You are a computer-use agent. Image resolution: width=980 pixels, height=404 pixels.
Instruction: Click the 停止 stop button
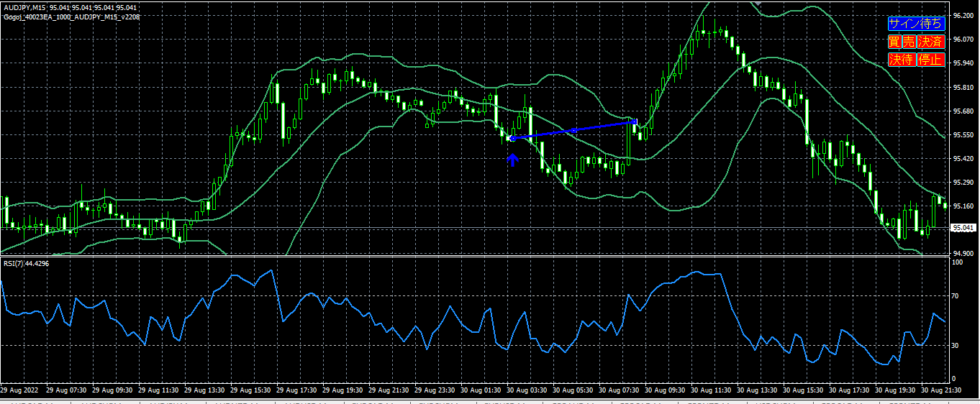coord(930,59)
